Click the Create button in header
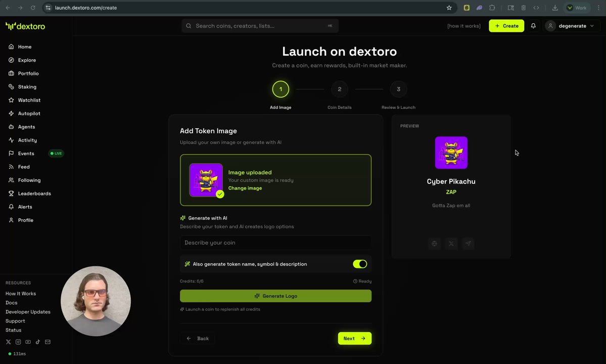Image resolution: width=606 pixels, height=364 pixels. coord(506,26)
